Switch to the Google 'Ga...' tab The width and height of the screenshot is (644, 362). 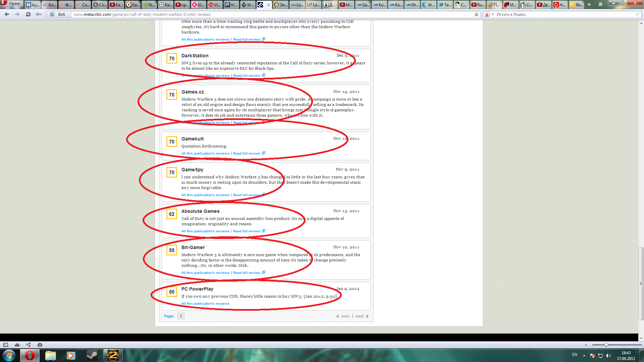pyautogui.click(x=132, y=5)
